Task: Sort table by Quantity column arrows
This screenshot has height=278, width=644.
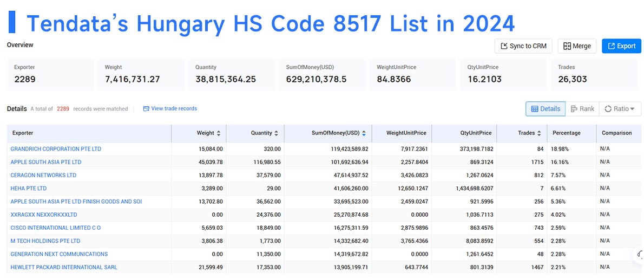Action: pos(277,133)
